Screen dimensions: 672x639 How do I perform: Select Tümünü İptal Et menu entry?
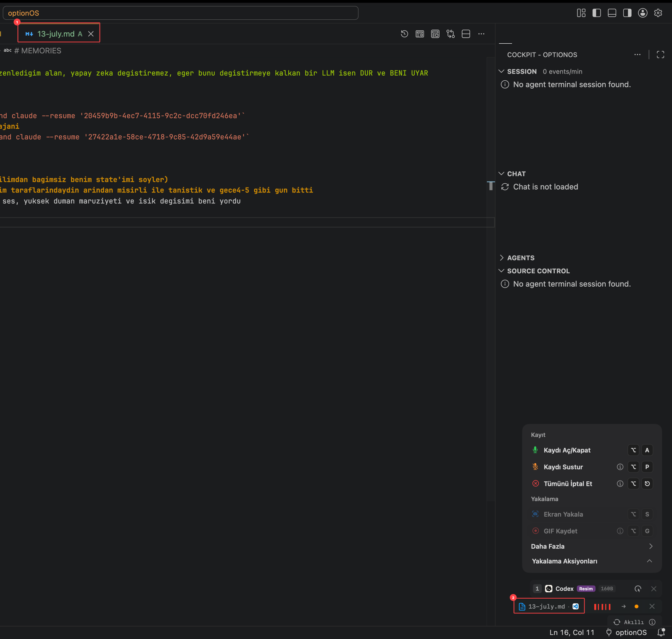pyautogui.click(x=592, y=484)
